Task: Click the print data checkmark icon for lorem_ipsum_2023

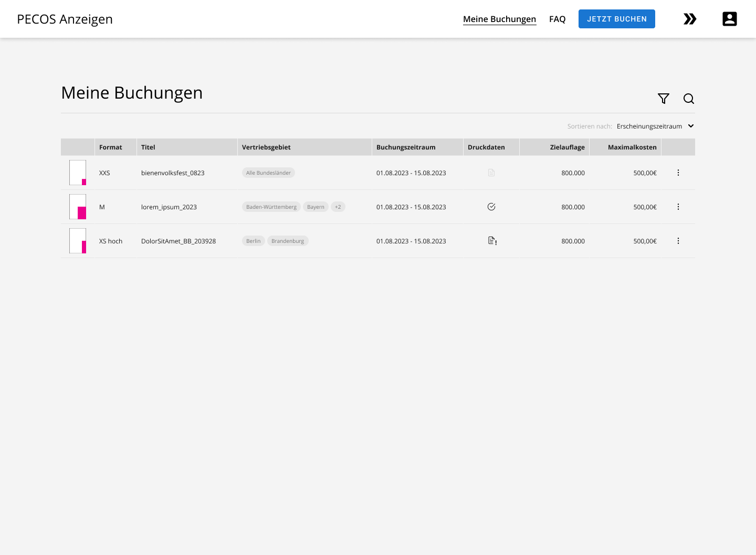Action: coord(491,207)
